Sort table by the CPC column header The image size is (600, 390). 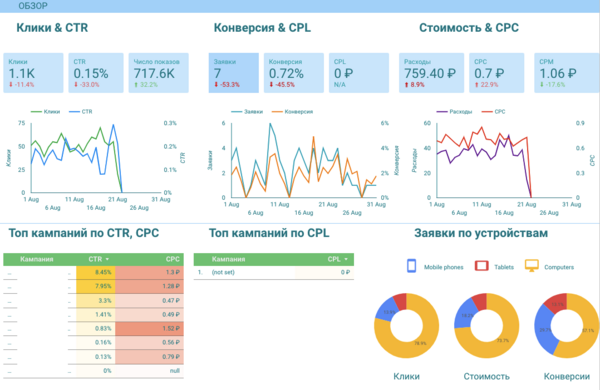(x=173, y=259)
